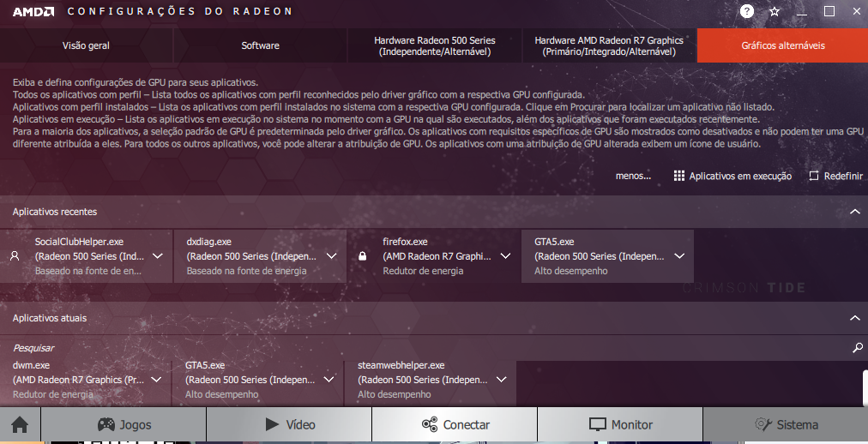Select the steamwebhelper.exe name

point(401,365)
